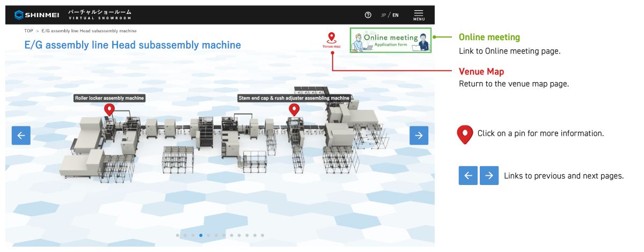The width and height of the screenshot is (644, 252).
Task: Switch language to EN
Action: click(x=396, y=15)
